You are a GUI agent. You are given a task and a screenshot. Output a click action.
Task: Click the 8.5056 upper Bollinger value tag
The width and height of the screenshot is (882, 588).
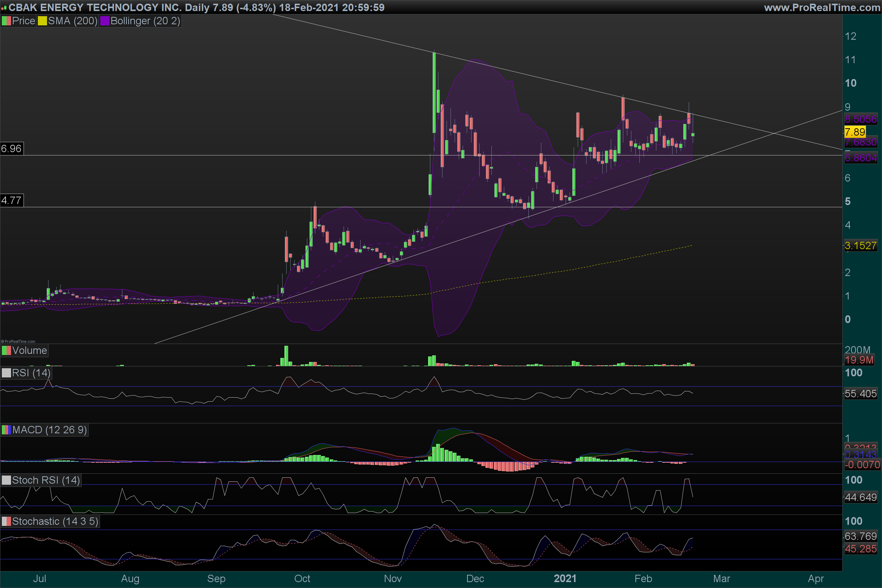pyautogui.click(x=860, y=119)
